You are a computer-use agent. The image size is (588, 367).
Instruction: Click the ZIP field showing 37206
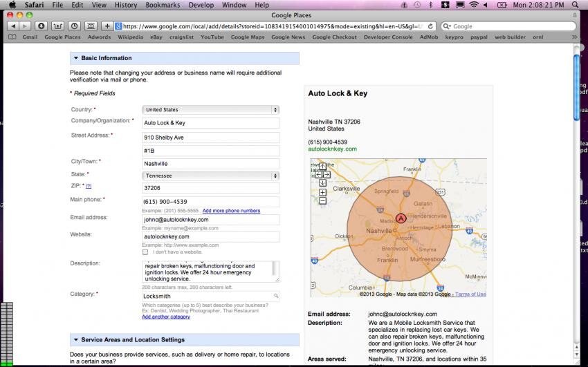coord(211,188)
